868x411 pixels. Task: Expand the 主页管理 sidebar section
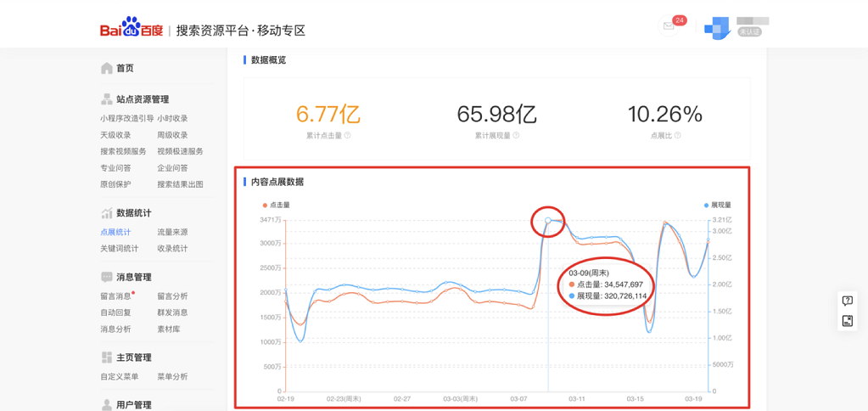(133, 358)
